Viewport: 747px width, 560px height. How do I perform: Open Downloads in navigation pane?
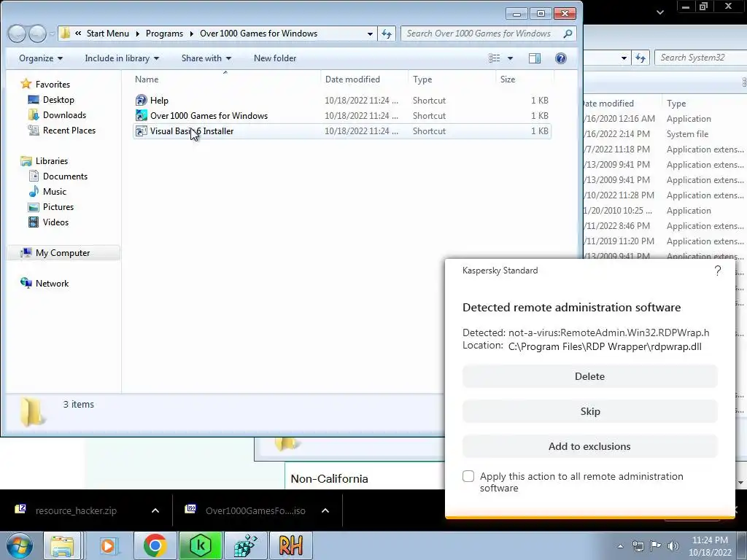tap(57, 114)
